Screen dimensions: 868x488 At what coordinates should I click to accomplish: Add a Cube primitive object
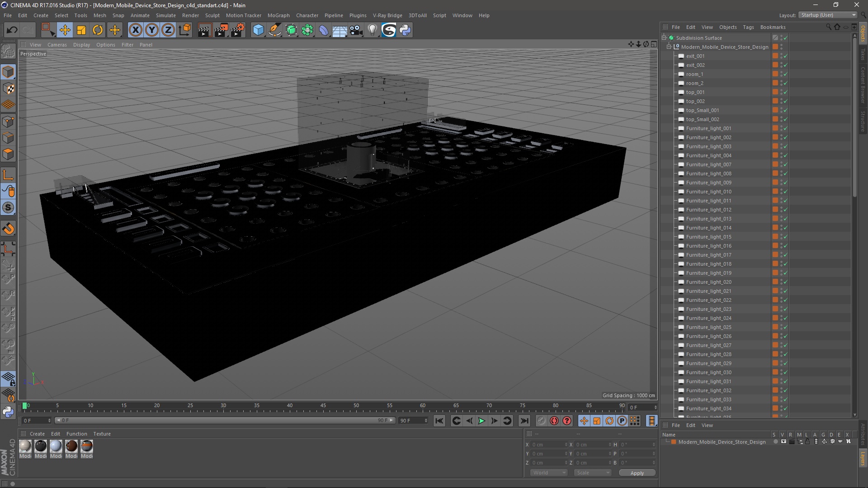pos(258,30)
